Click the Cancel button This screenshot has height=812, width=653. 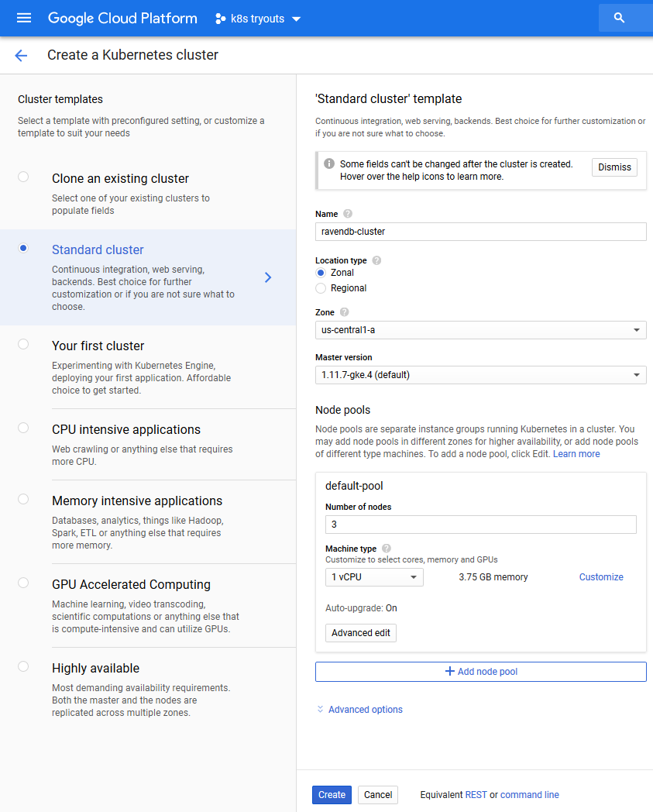[x=377, y=795]
